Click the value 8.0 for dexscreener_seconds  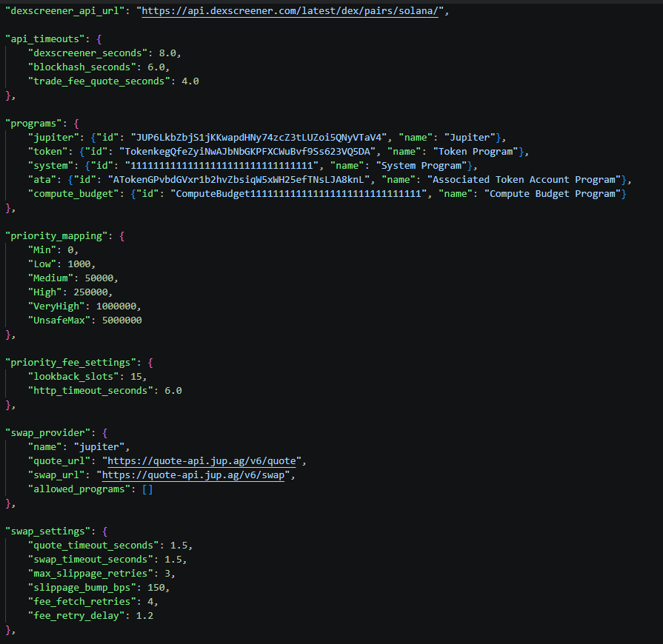click(167, 53)
